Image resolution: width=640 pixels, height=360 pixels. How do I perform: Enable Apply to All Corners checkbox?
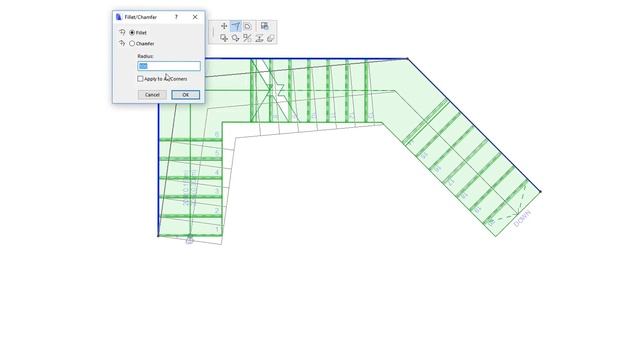pos(140,79)
